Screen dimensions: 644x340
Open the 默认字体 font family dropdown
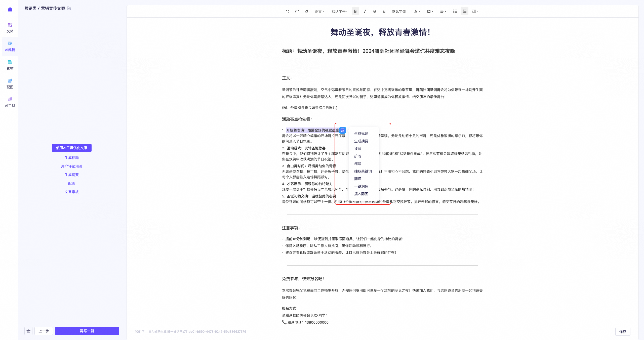pos(400,12)
